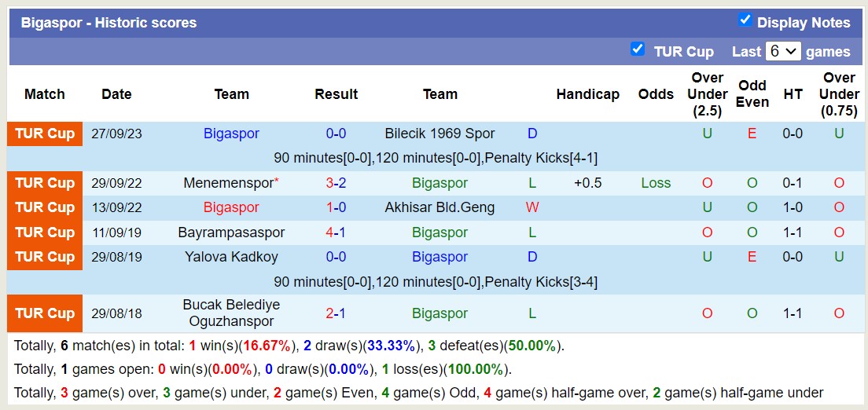Click the 2-1 result against Bucak Belediye

coord(336,313)
